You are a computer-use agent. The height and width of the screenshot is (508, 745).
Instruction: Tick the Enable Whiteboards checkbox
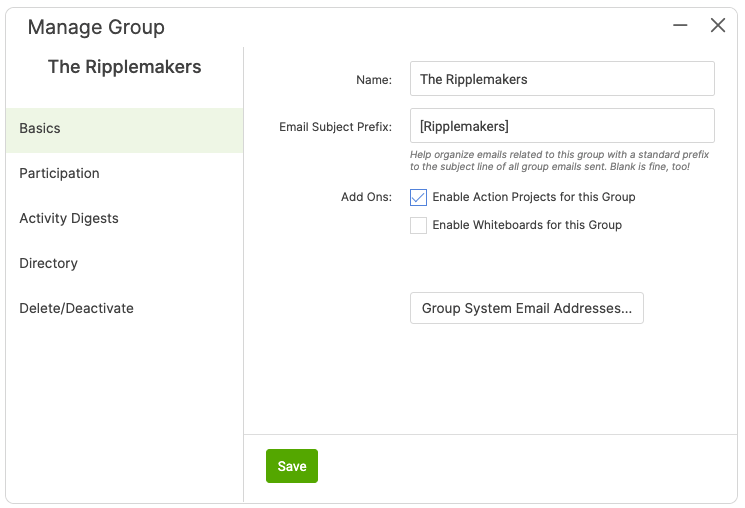[x=419, y=226]
